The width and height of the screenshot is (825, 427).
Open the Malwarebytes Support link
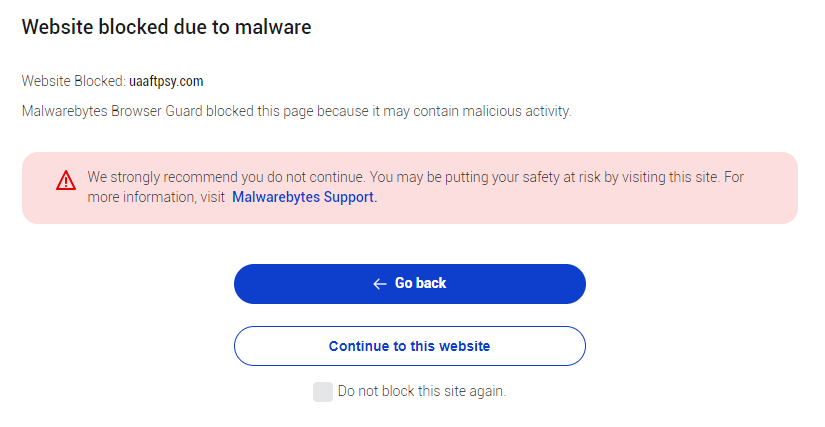pos(304,197)
